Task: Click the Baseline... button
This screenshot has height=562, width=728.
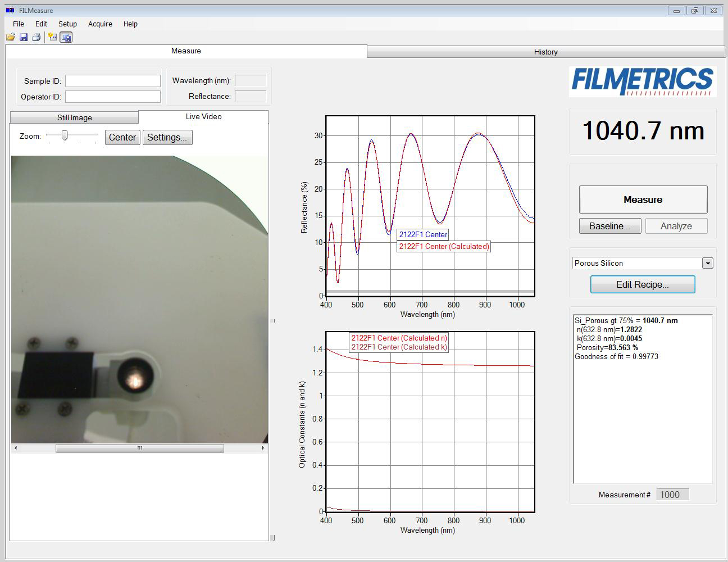Action: pyautogui.click(x=610, y=226)
